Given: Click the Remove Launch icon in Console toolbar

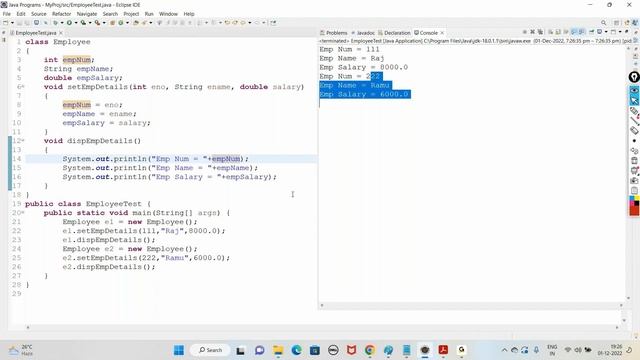Looking at the screenshot, I should [x=532, y=32].
